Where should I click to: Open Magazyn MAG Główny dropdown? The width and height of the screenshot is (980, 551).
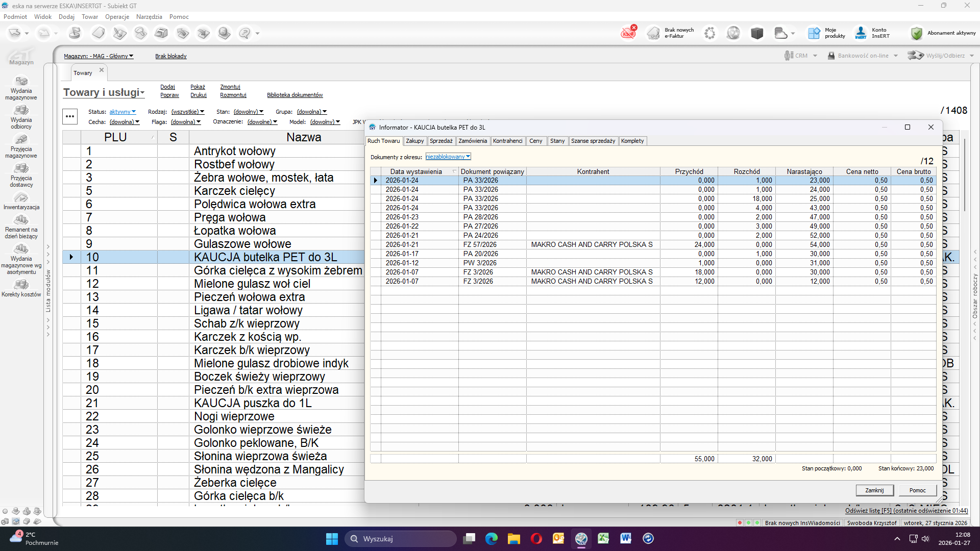click(99, 56)
